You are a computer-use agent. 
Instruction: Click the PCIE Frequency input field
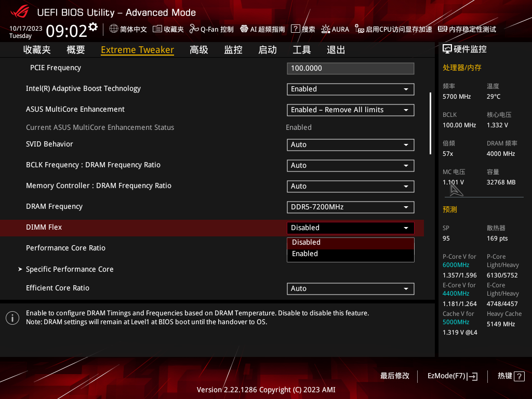[x=350, y=69]
